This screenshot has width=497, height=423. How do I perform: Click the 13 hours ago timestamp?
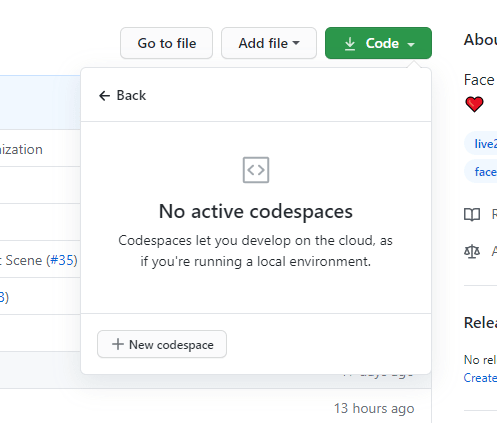pos(374,408)
